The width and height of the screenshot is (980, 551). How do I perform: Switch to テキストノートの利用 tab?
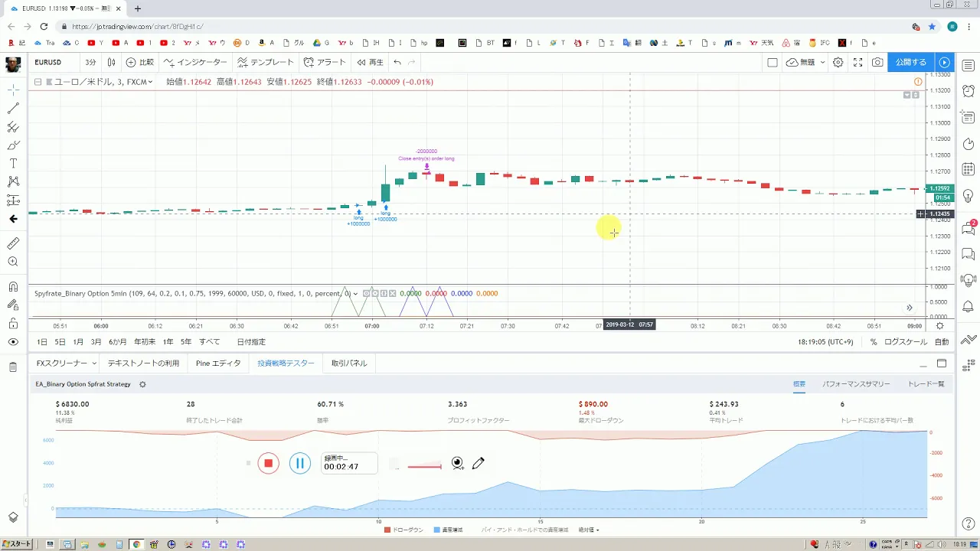143,364
